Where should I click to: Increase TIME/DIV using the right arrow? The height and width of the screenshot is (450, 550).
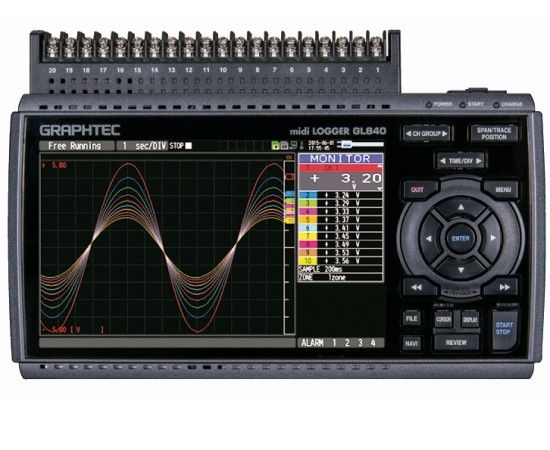(479, 161)
